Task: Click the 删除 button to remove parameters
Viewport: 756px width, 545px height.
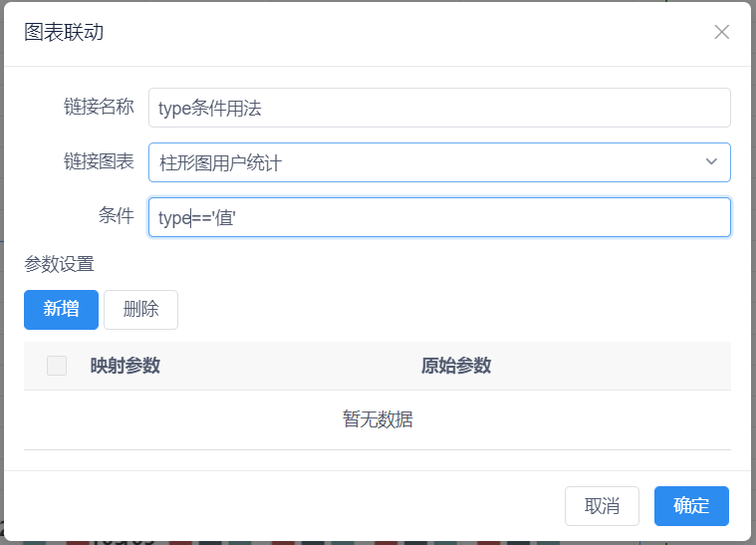Action: coord(140,310)
